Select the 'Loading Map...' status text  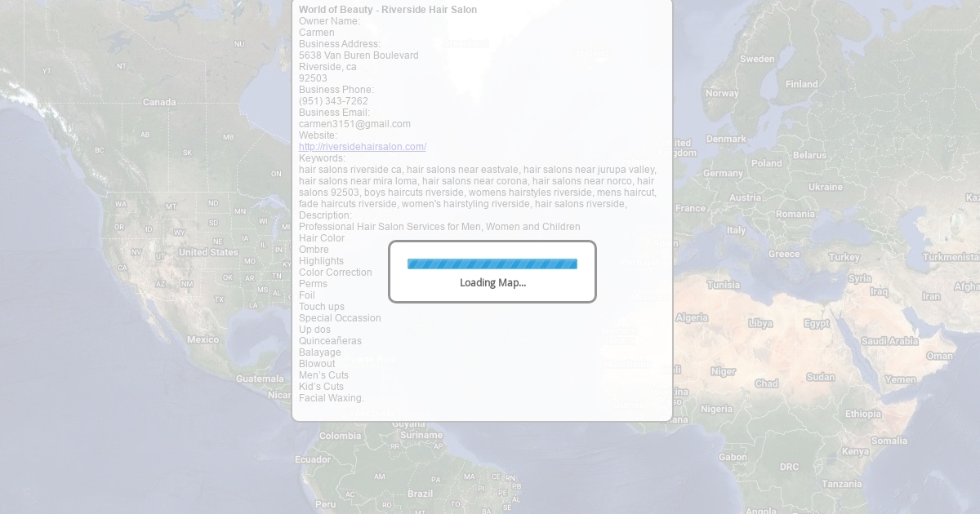coord(492,283)
